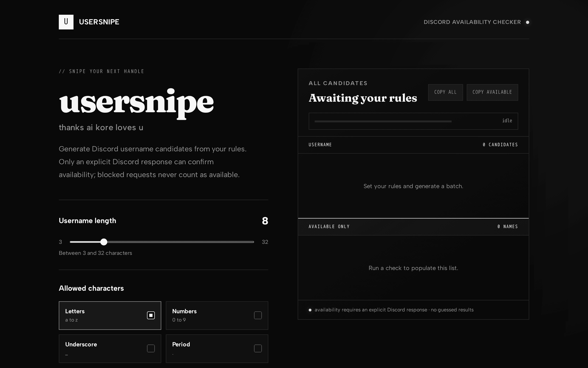Click the Discord Availability Checker header text

point(472,22)
